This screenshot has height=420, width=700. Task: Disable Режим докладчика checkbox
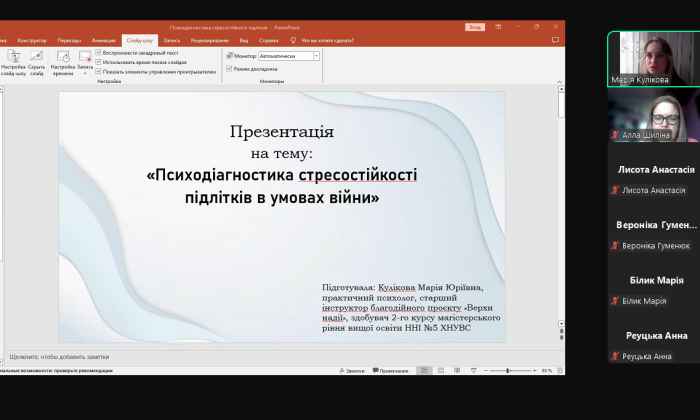click(229, 69)
